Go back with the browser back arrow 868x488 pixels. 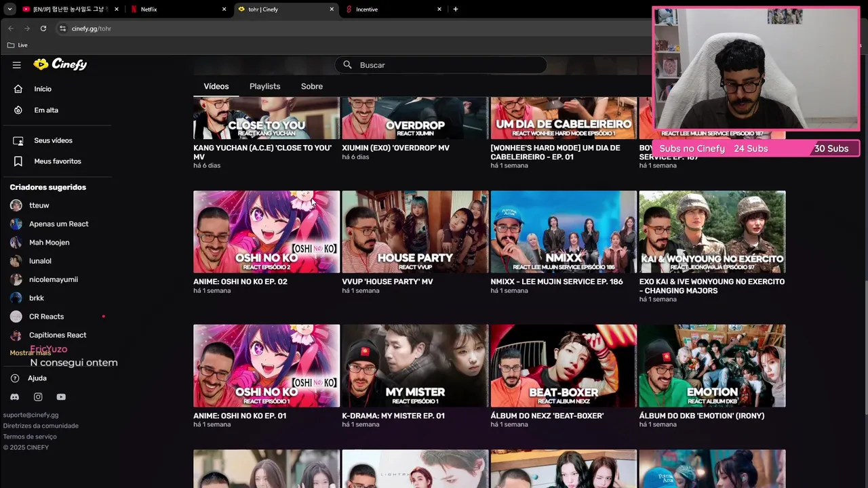(11, 28)
